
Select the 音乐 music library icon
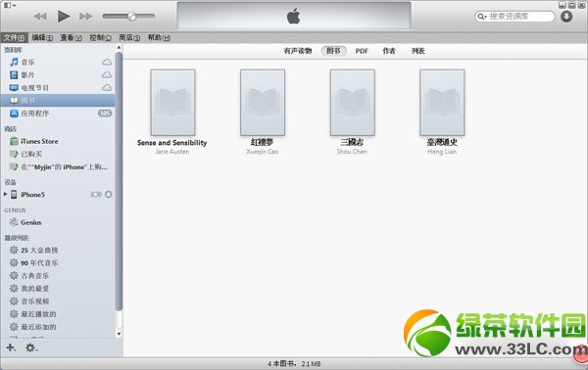pyautogui.click(x=14, y=63)
